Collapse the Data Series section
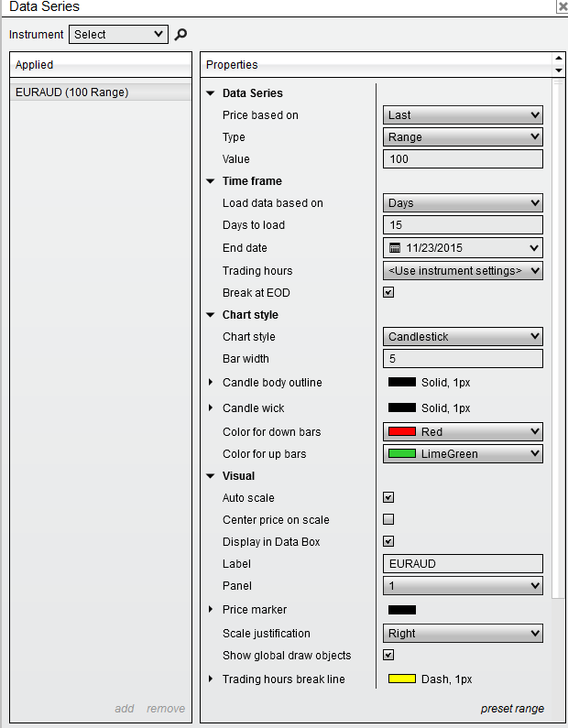The width and height of the screenshot is (568, 728). [x=211, y=93]
